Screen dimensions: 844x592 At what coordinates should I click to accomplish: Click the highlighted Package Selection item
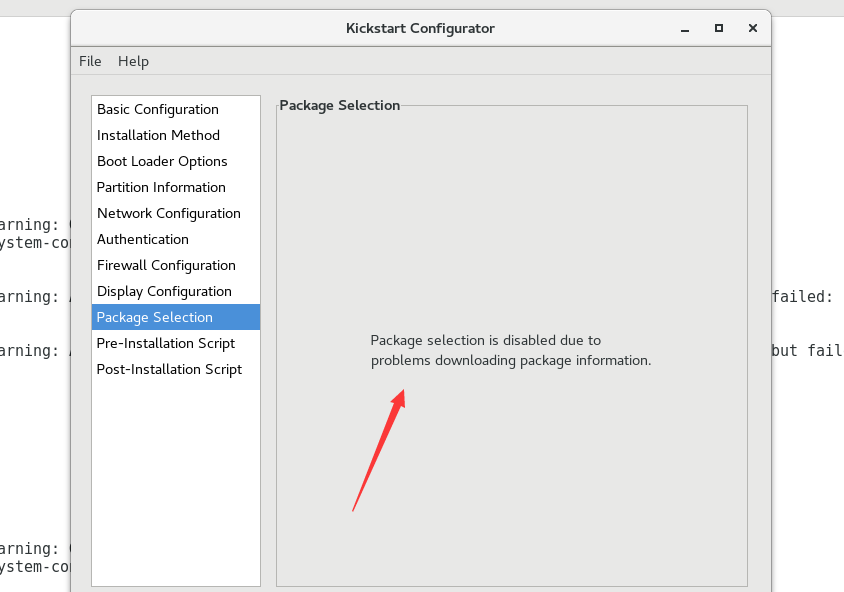coord(176,317)
